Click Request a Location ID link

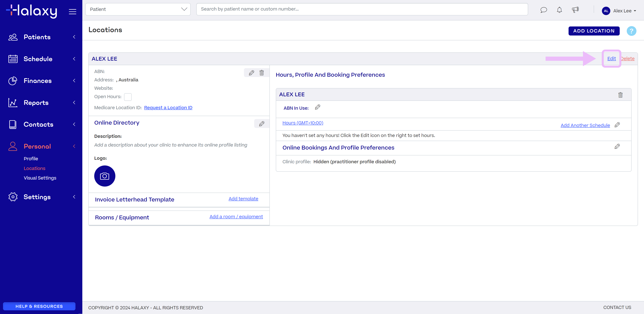tap(168, 108)
